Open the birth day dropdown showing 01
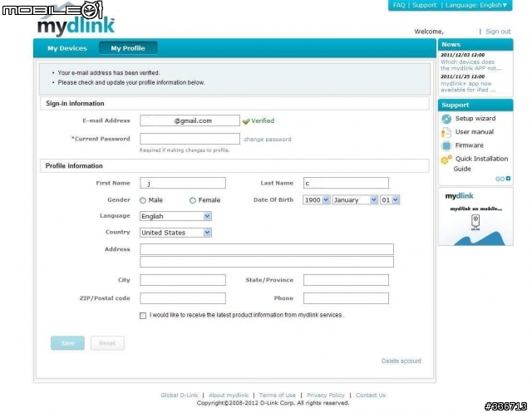Viewport: 532px width, 413px height. (x=390, y=200)
